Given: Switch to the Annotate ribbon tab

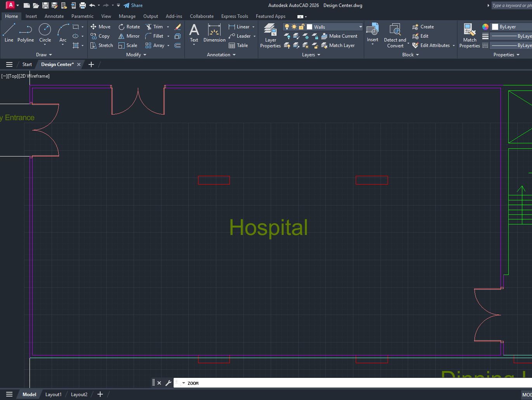Looking at the screenshot, I should click(x=54, y=16).
